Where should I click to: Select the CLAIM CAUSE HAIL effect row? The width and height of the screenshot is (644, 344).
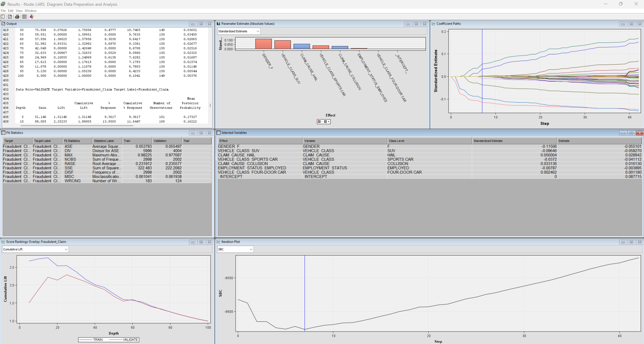[430, 155]
